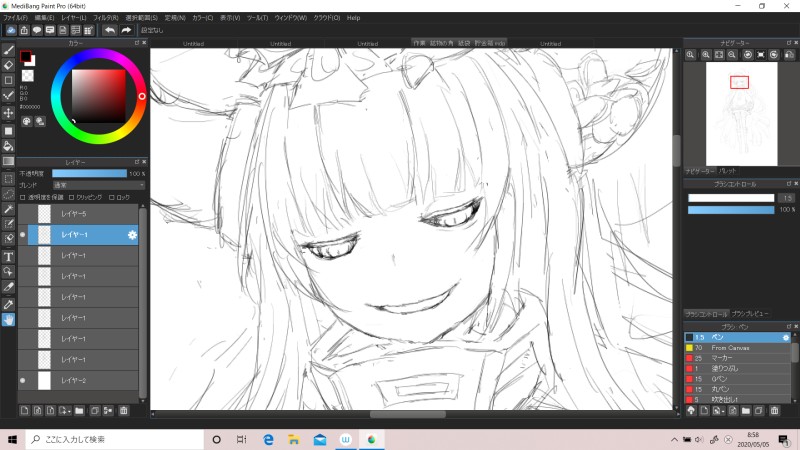Image resolution: width=800 pixels, height=450 pixels.
Task: Adjust the layer 不透明度 opacity slider
Action: pos(89,173)
